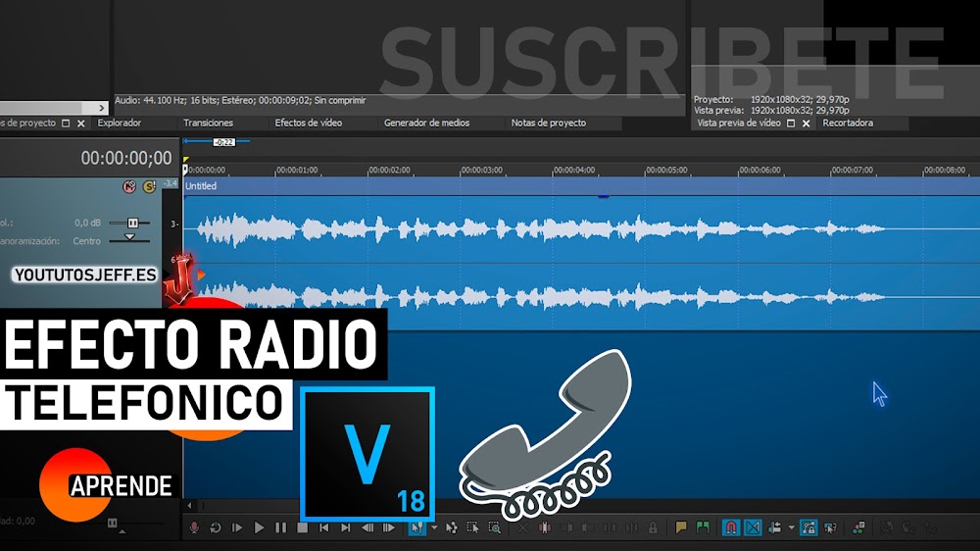
Task: Toggle Enable Snapping magnet icon
Action: [731, 527]
